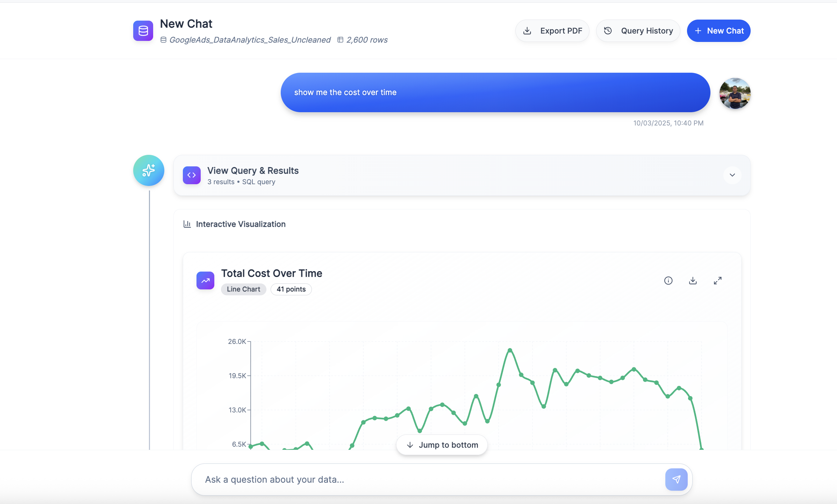Viewport: 837px width, 504px height.
Task: Click the peak data point on chart
Action: [x=510, y=350]
